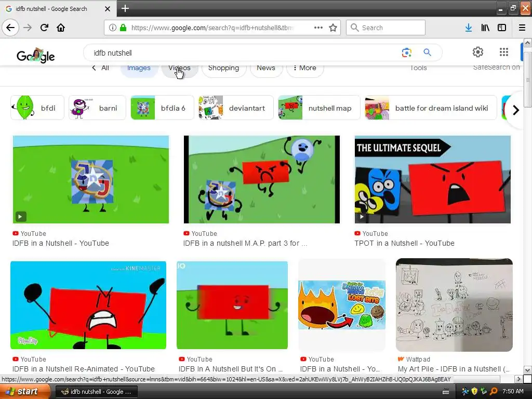Filter results by the barni chip
Viewport: 532px width, 399px height.
[x=97, y=108]
